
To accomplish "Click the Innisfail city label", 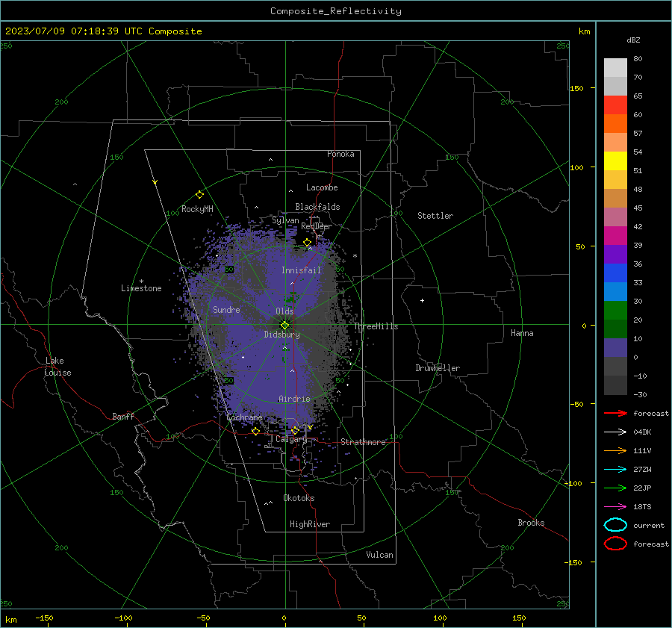I will click(x=302, y=270).
